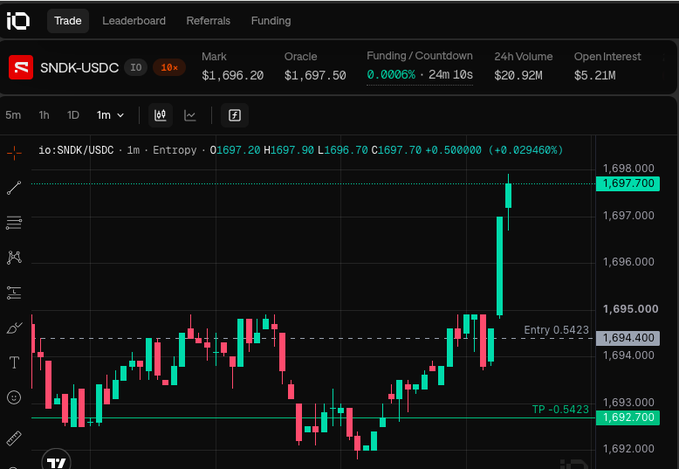Click the C1697.70 close value in legend

(396, 150)
